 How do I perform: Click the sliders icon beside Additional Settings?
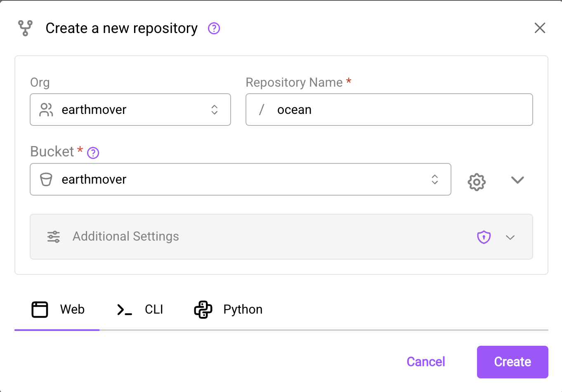(54, 236)
